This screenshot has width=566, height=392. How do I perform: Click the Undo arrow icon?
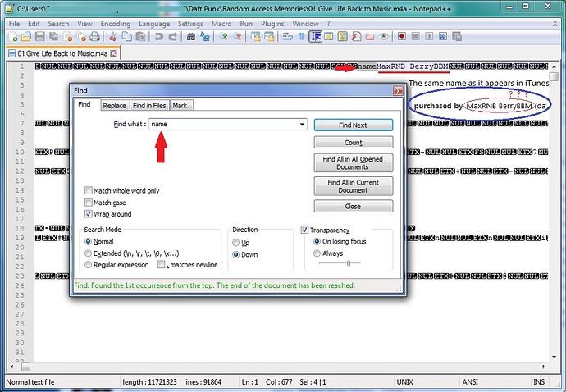pyautogui.click(x=158, y=36)
